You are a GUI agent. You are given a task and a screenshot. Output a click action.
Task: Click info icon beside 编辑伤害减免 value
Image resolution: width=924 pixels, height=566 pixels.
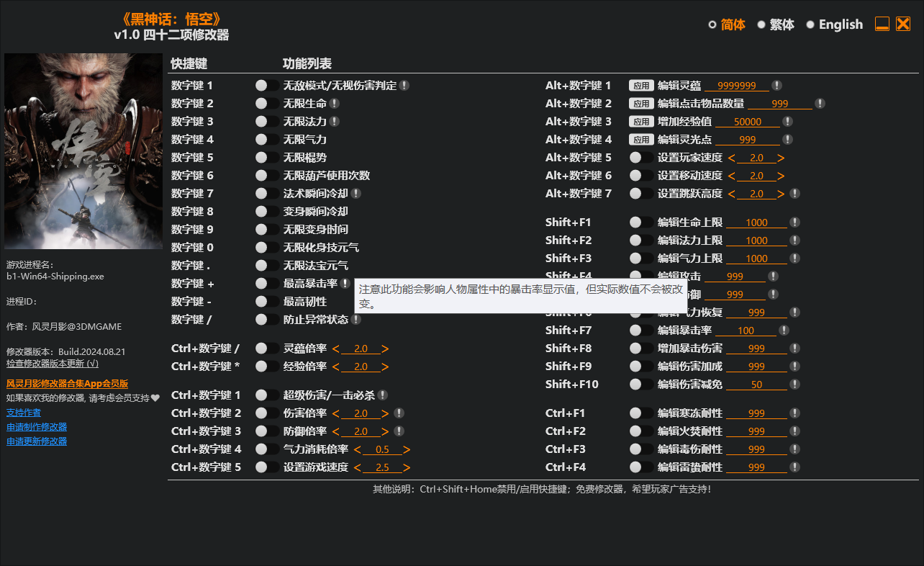click(x=794, y=385)
